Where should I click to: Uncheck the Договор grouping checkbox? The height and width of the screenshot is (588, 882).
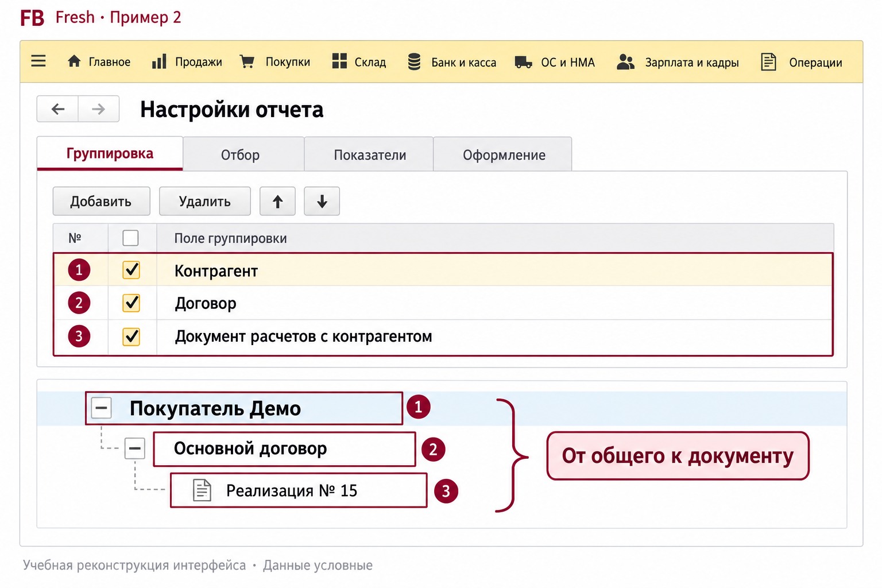(131, 303)
